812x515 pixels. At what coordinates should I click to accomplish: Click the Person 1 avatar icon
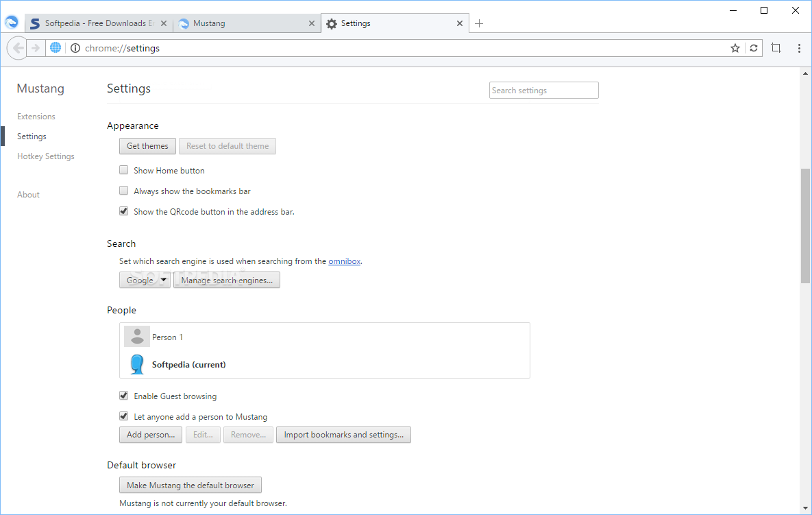click(137, 336)
